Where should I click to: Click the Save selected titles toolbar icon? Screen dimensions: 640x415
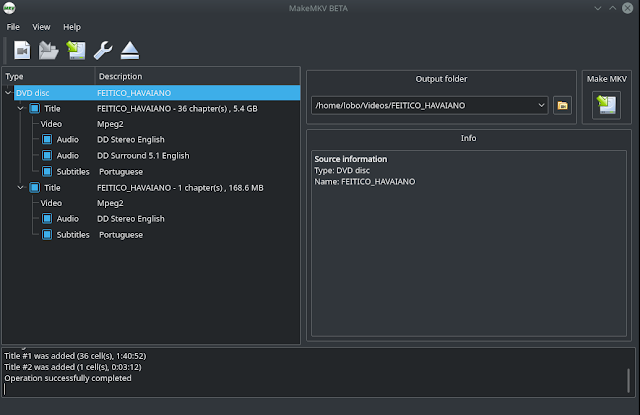click(x=76, y=50)
